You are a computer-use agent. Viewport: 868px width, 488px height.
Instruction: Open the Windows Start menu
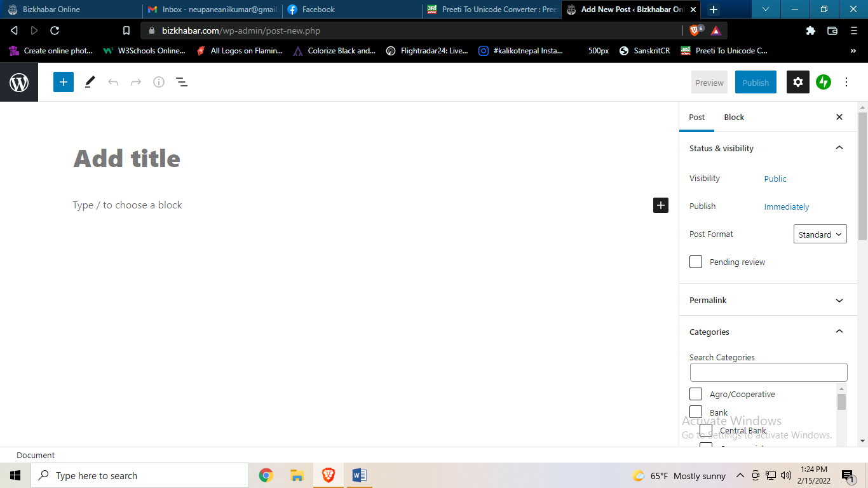15,475
